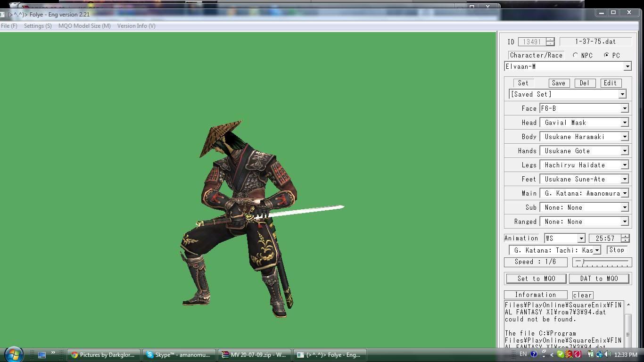Click 'could not be found.' log text
This screenshot has height=362, width=644.
[x=540, y=319]
